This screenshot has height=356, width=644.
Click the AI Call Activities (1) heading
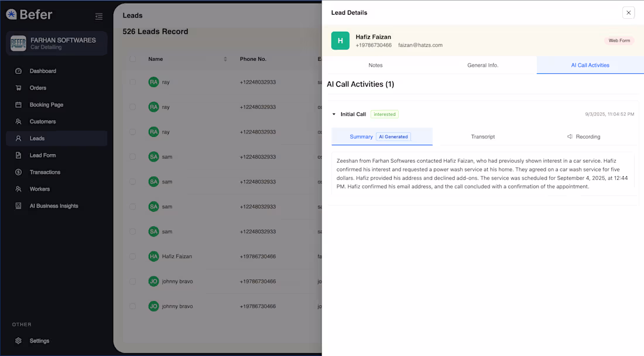coord(360,84)
